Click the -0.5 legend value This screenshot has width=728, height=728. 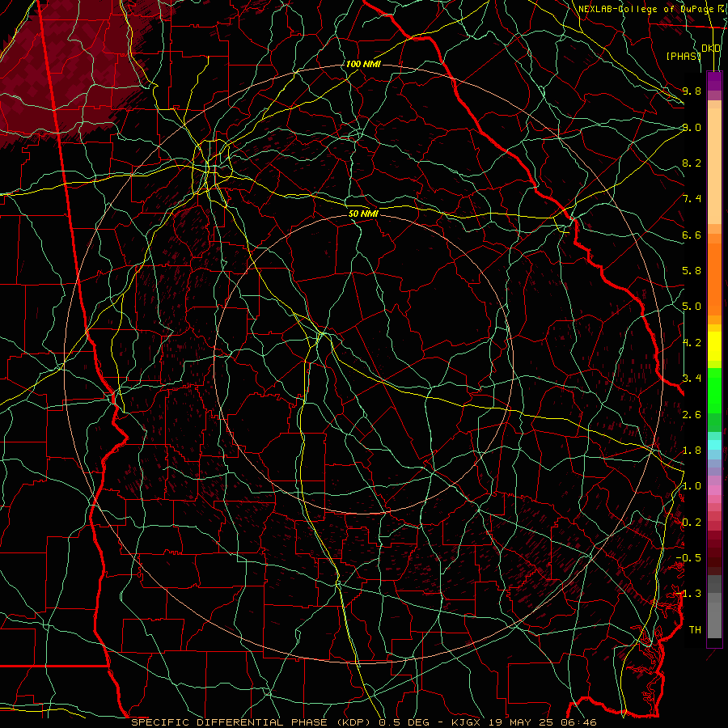click(688, 558)
